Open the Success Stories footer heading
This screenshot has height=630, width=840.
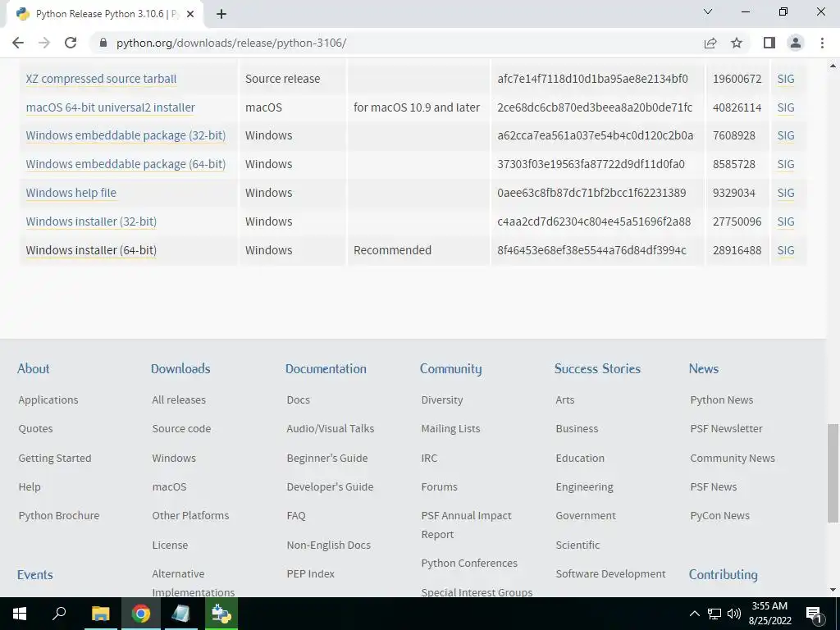(x=597, y=368)
